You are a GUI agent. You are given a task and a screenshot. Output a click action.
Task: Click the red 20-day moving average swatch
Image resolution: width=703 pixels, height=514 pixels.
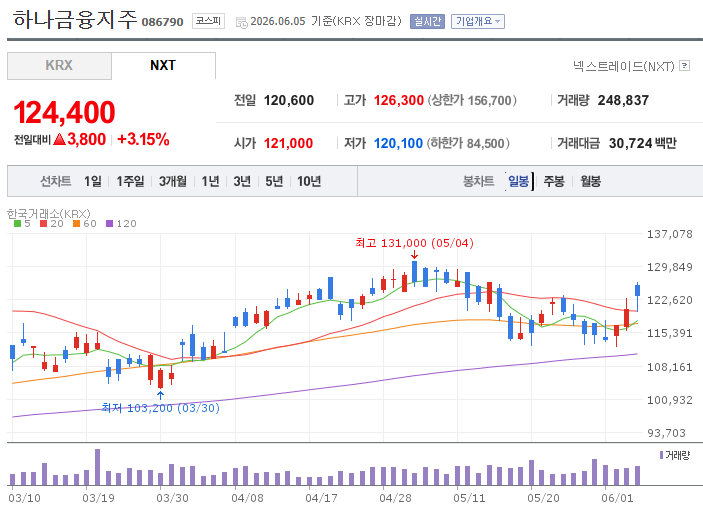pyautogui.click(x=43, y=223)
